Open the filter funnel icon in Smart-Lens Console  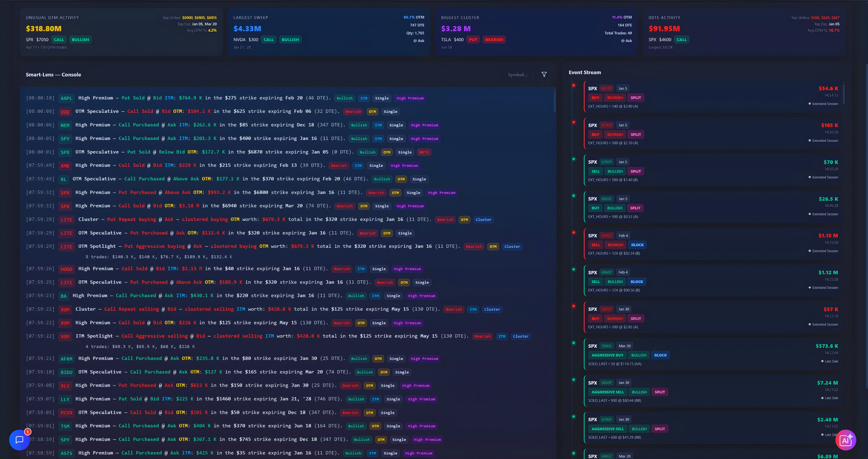pyautogui.click(x=544, y=74)
